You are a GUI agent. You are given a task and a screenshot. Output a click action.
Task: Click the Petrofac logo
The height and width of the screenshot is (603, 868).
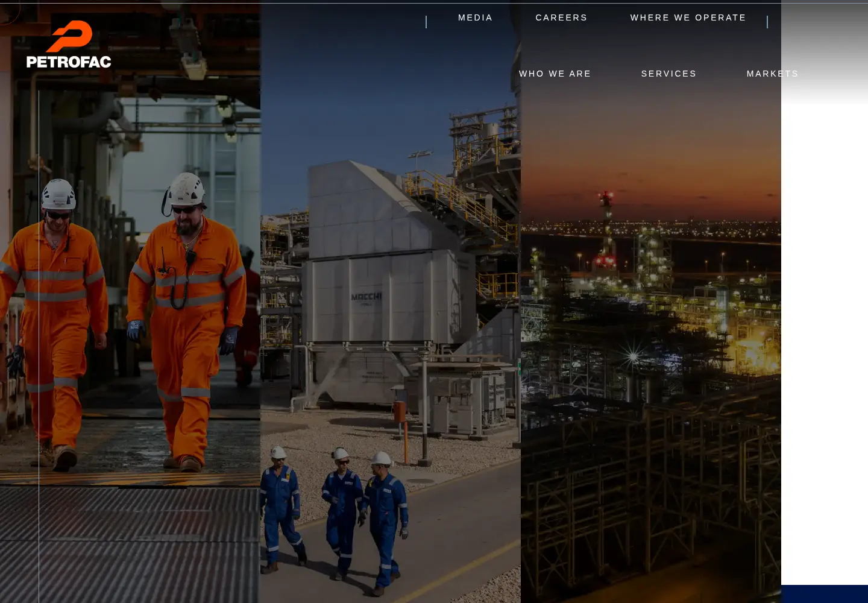69,44
